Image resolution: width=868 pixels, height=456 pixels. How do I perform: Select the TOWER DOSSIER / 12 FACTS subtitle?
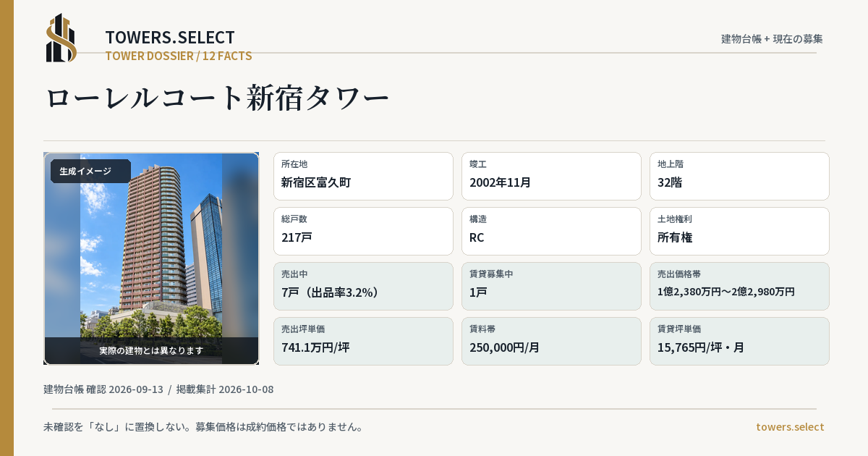[x=179, y=56]
